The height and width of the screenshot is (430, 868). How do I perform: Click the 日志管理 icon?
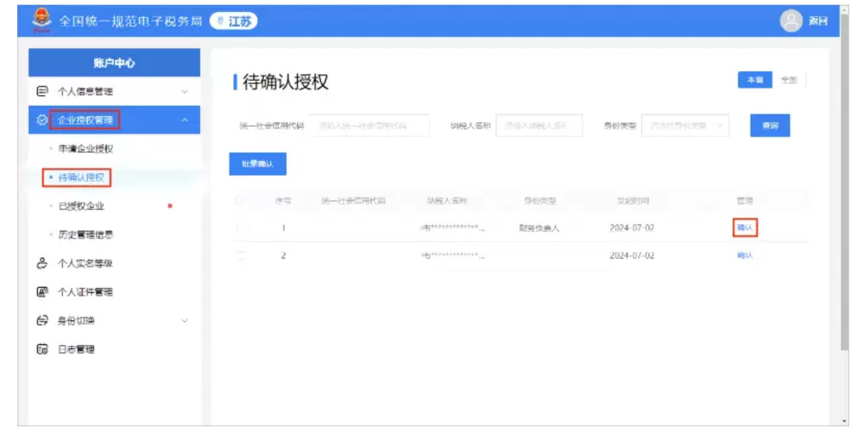(x=42, y=349)
